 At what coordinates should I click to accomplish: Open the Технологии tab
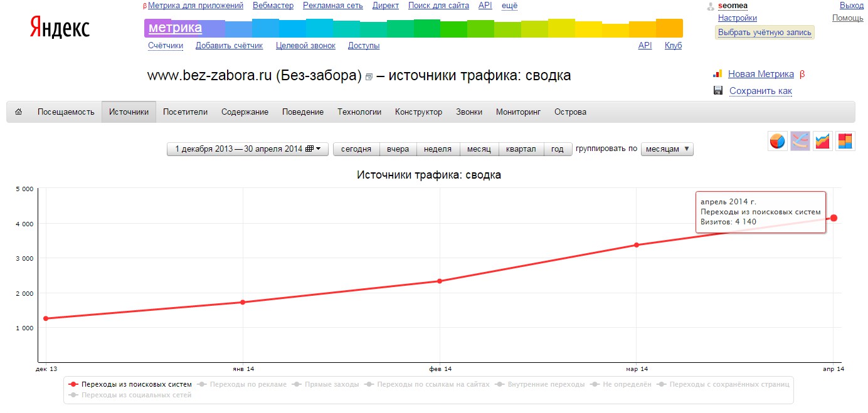[359, 112]
